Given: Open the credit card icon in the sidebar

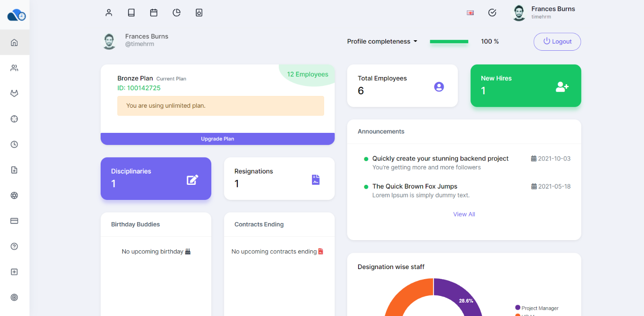Looking at the screenshot, I should click(14, 221).
